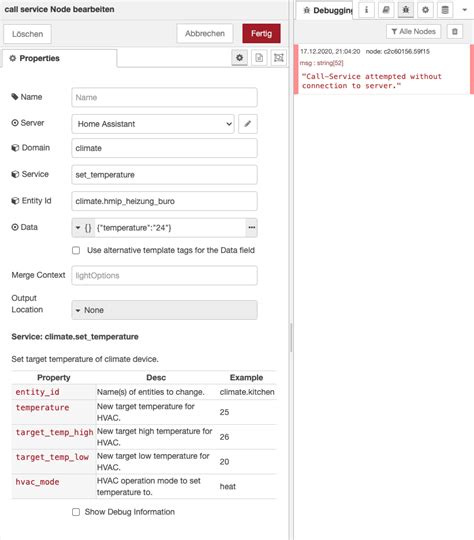
Task: Open the sidebar configuration gear icon
Action: (425, 10)
